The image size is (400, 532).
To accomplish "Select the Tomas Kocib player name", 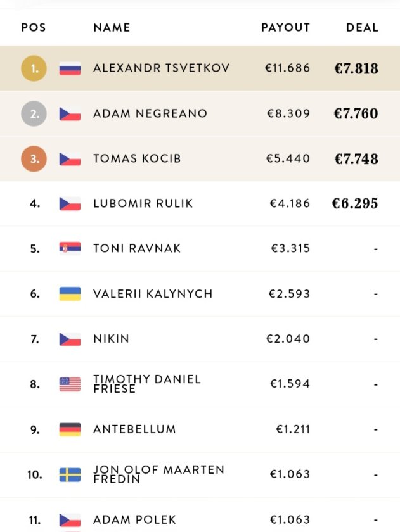I will 136,159.
